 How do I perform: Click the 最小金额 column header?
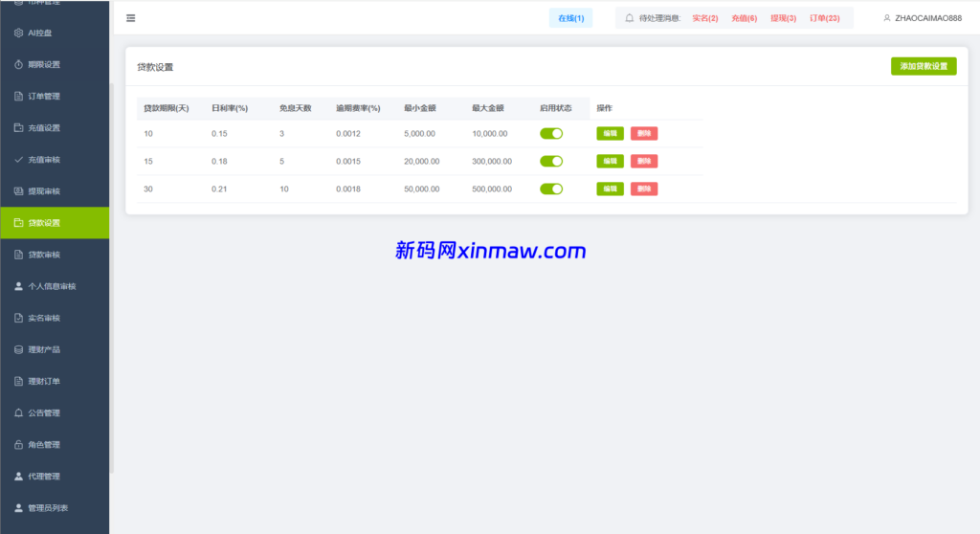[x=420, y=108]
